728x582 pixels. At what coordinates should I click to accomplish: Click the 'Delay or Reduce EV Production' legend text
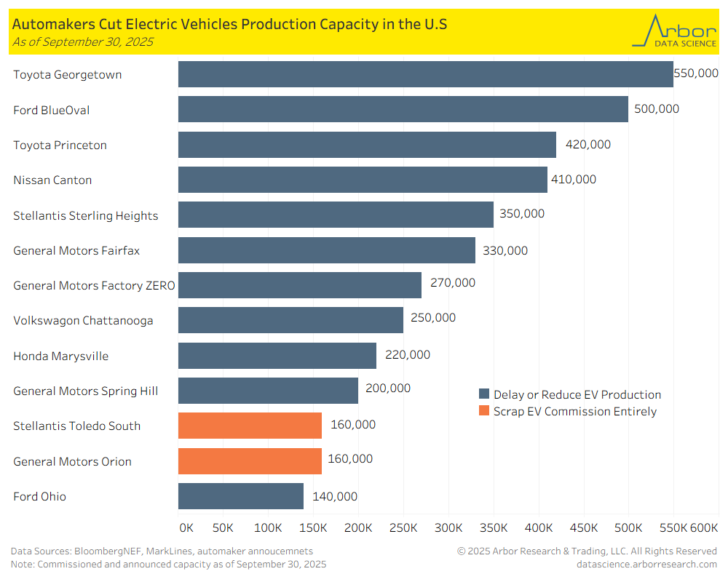577,394
